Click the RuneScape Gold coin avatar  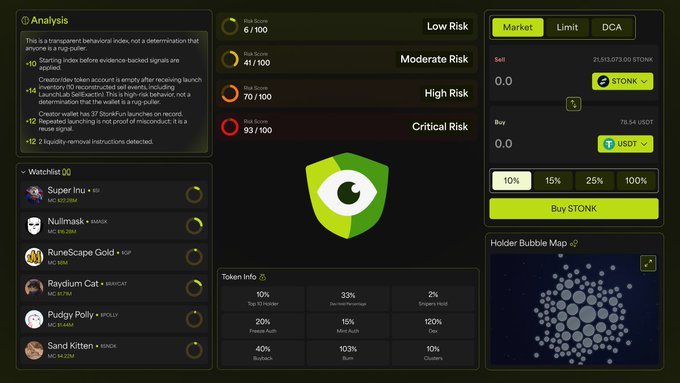34,257
